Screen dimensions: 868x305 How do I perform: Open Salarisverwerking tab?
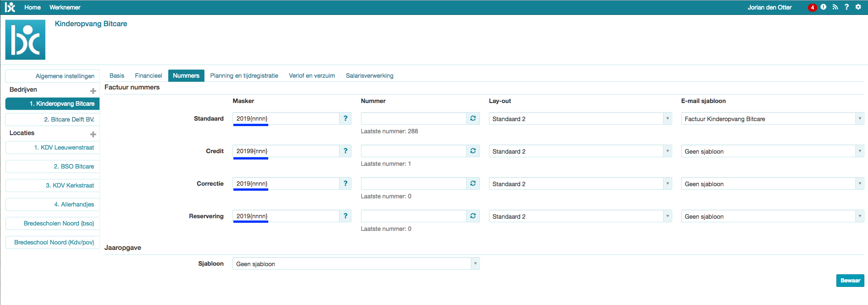coord(370,75)
